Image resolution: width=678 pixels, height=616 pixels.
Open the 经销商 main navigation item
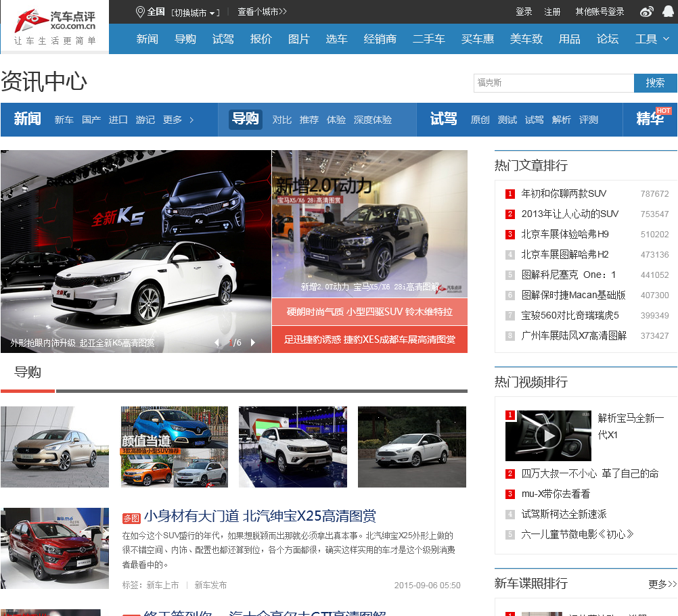click(x=380, y=39)
